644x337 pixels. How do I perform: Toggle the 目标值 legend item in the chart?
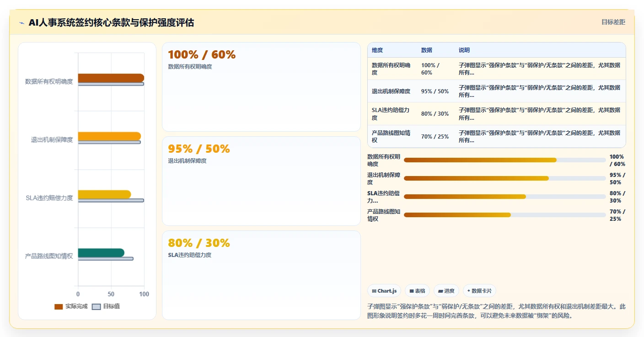pyautogui.click(x=106, y=306)
